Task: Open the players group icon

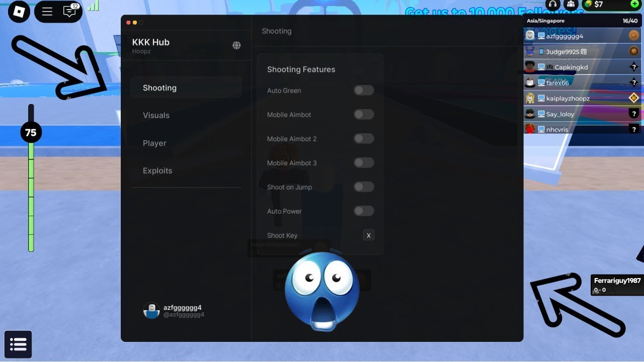Action: pos(571,5)
